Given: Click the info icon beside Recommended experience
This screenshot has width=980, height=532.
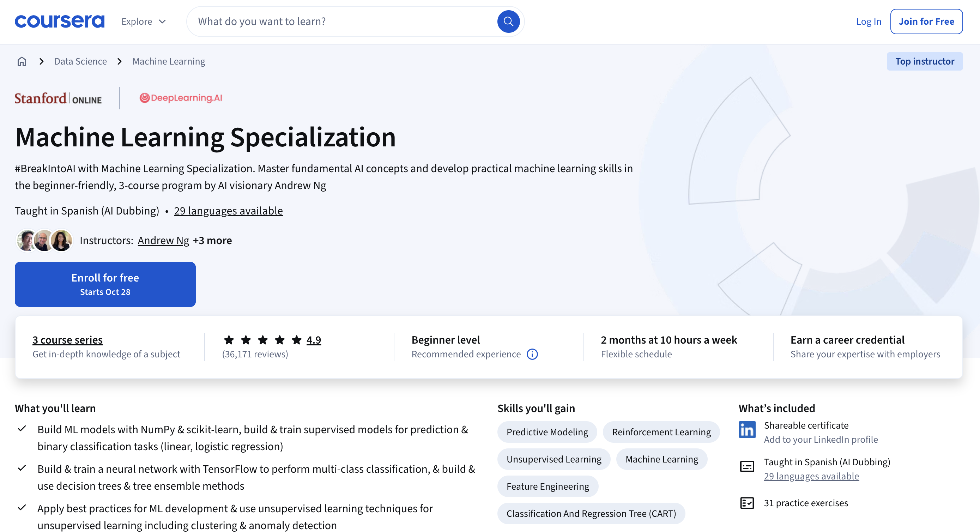Looking at the screenshot, I should [x=532, y=354].
